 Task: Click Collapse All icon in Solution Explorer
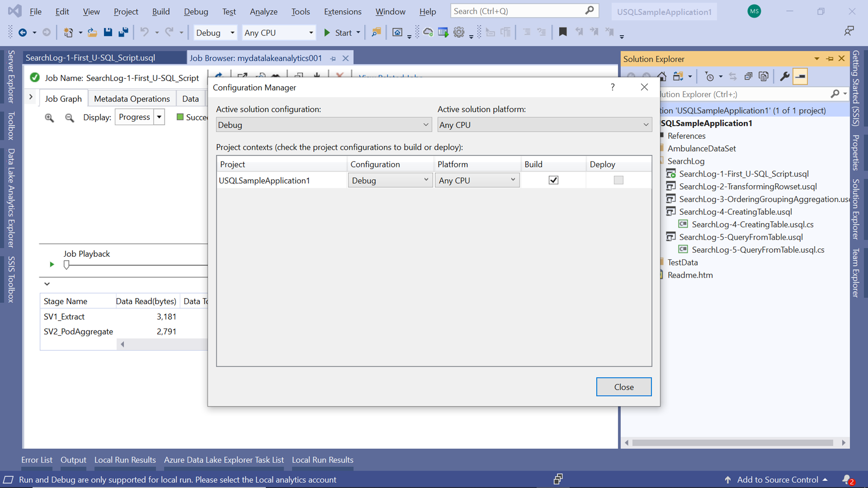coord(748,76)
